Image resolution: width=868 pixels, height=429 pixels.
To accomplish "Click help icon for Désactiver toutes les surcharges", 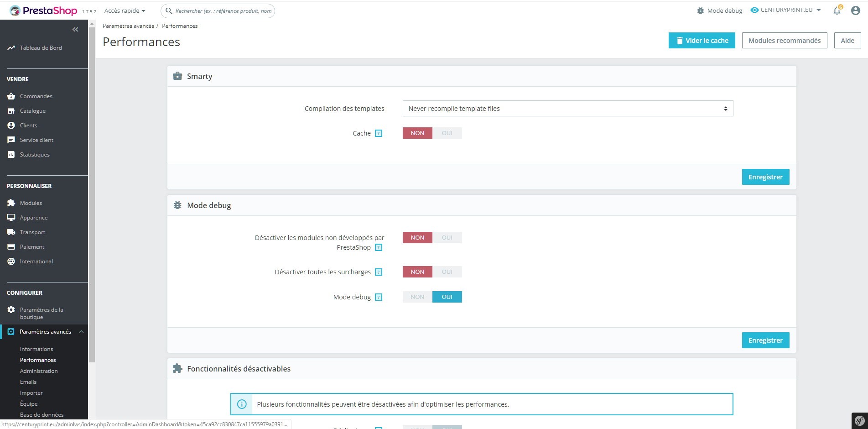I will pos(379,272).
